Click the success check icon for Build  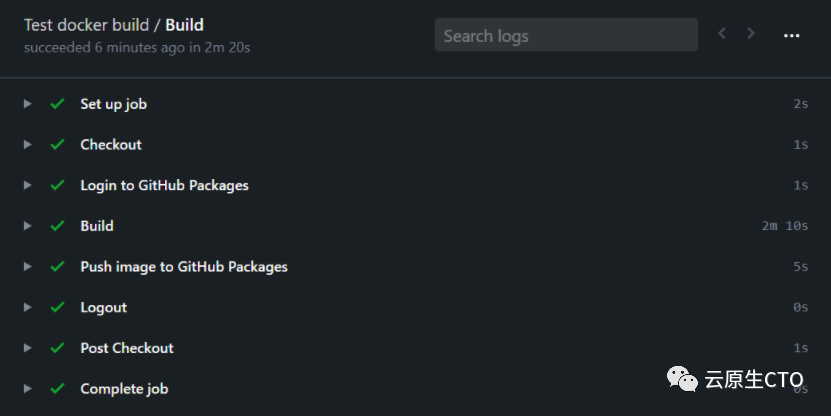coord(57,226)
